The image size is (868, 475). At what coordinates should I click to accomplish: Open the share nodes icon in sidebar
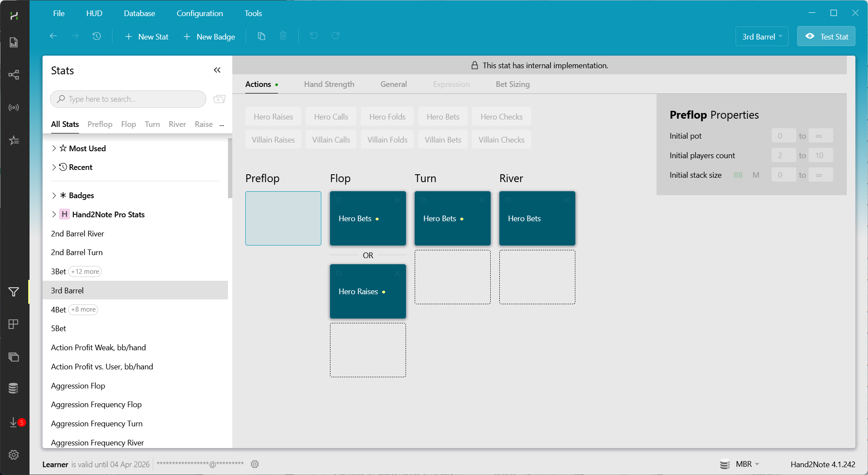pyautogui.click(x=13, y=75)
